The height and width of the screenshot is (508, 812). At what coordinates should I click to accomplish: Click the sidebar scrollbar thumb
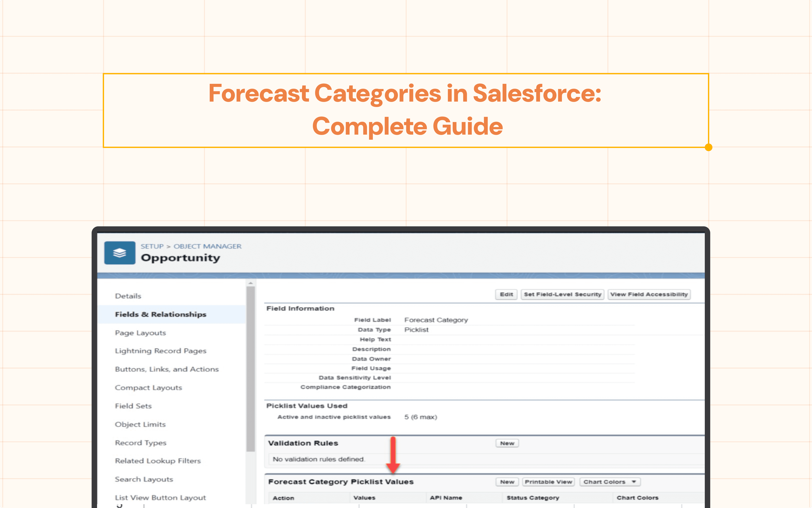click(x=250, y=369)
